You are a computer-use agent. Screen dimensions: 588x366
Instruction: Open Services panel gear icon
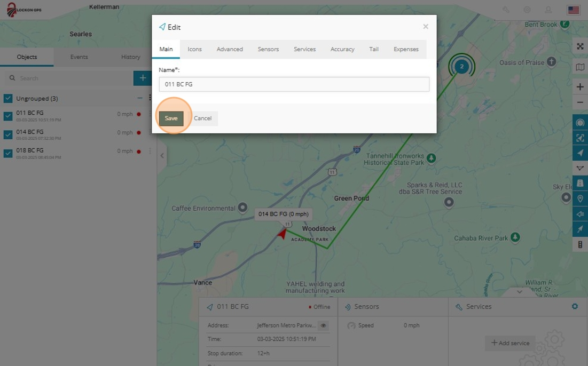coord(575,306)
